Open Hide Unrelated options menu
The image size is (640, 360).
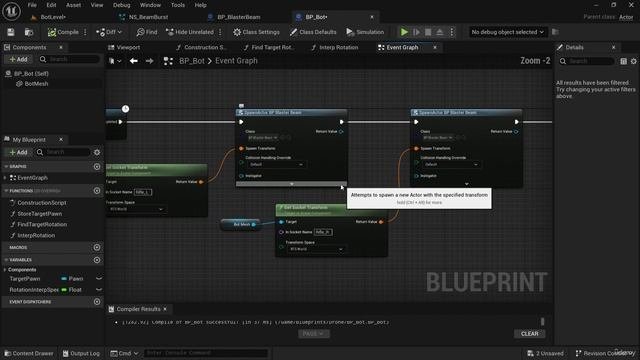pyautogui.click(x=220, y=32)
